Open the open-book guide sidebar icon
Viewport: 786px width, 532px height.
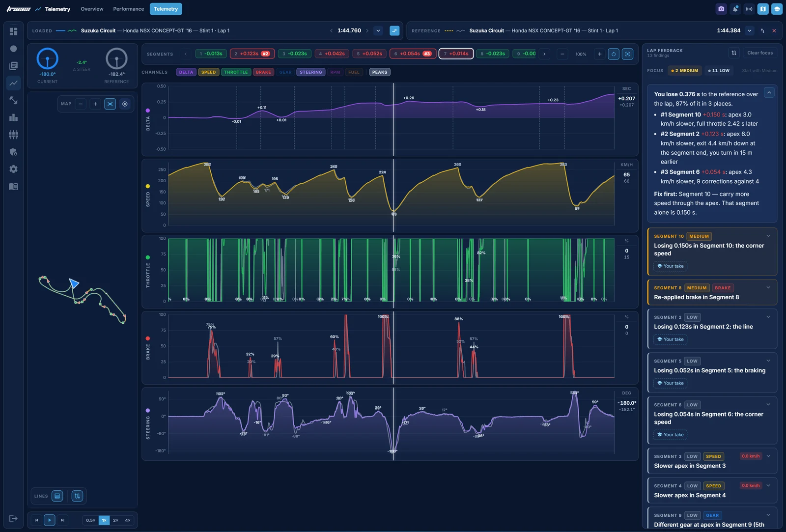click(13, 186)
